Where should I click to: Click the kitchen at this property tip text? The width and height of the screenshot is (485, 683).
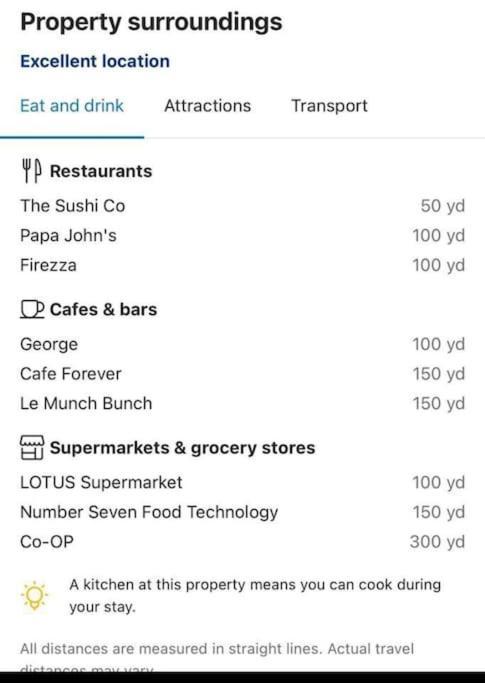pyautogui.click(x=255, y=595)
